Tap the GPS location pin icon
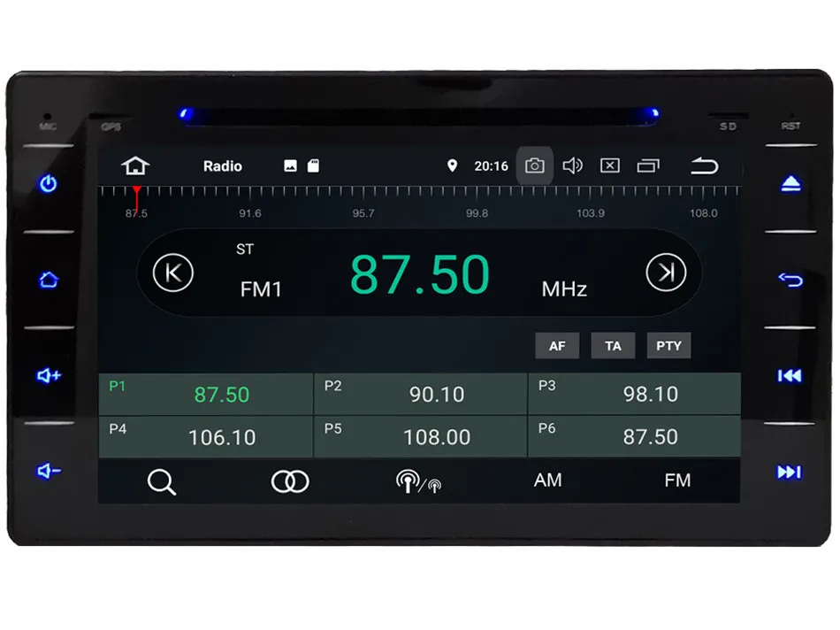Image resolution: width=840 pixels, height=630 pixels. (x=453, y=165)
